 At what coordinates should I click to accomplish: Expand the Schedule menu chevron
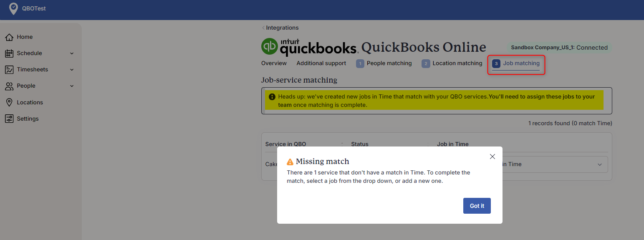72,53
